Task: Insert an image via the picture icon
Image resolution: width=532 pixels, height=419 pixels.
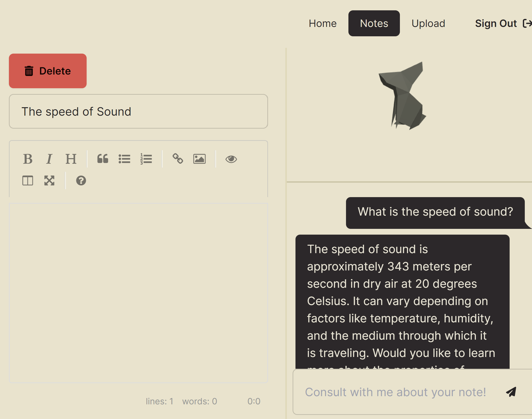Action: pos(199,159)
